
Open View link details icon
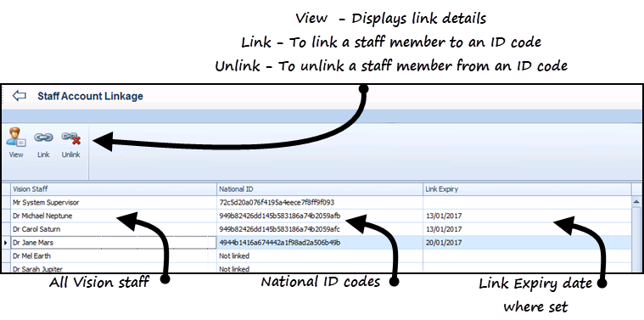click(x=16, y=143)
